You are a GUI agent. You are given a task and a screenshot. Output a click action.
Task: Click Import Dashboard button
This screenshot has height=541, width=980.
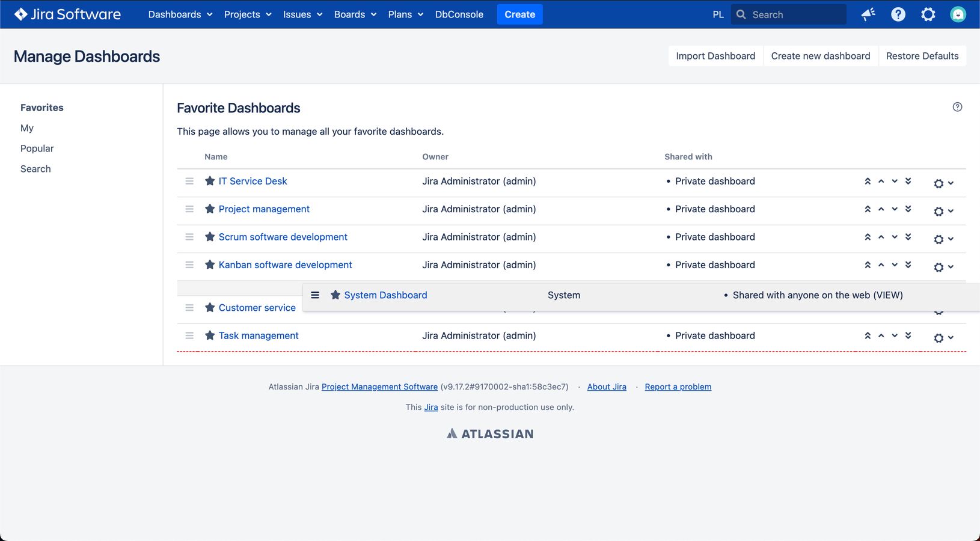point(715,56)
